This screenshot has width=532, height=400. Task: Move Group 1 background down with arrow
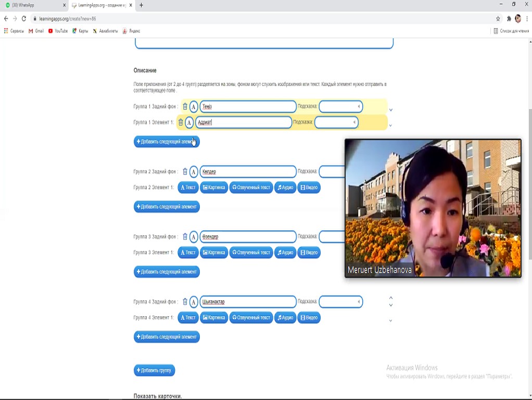(x=391, y=110)
